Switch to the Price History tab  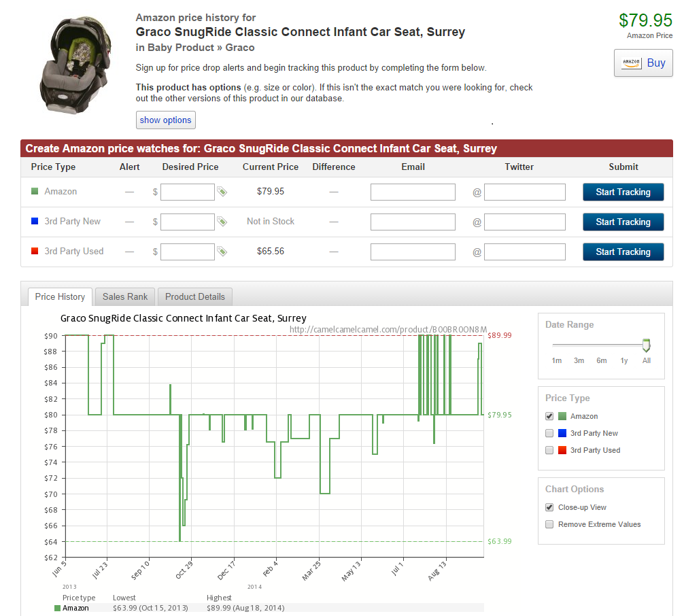pos(61,296)
